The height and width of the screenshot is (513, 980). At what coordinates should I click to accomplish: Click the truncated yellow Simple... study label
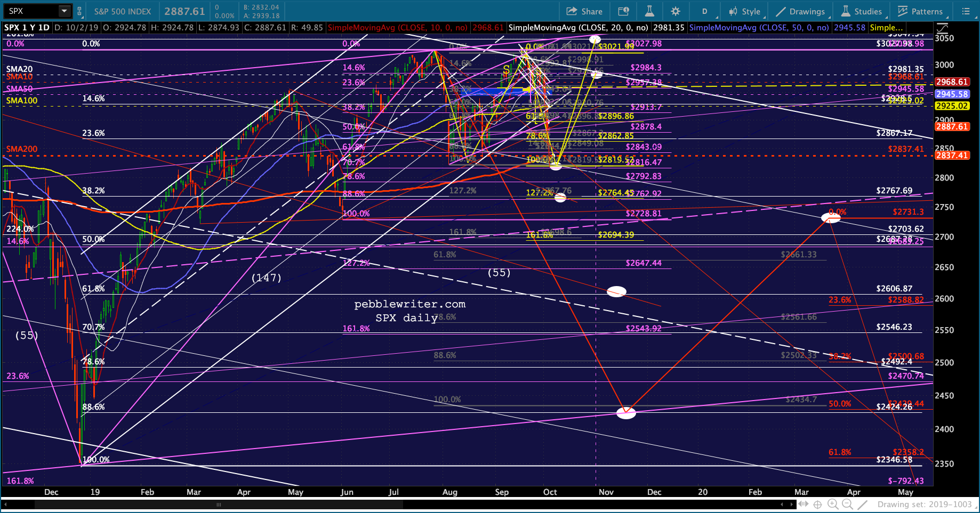[886, 28]
